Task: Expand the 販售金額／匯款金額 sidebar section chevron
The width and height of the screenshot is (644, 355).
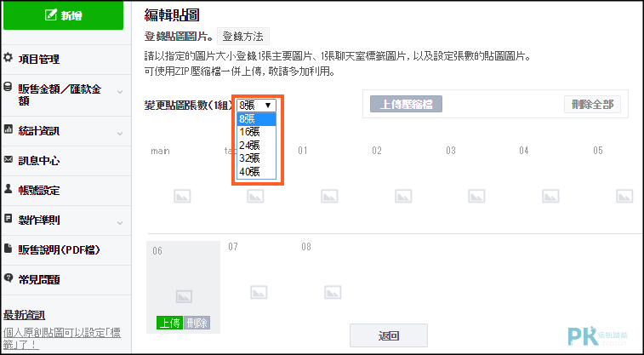Action: coord(120,92)
